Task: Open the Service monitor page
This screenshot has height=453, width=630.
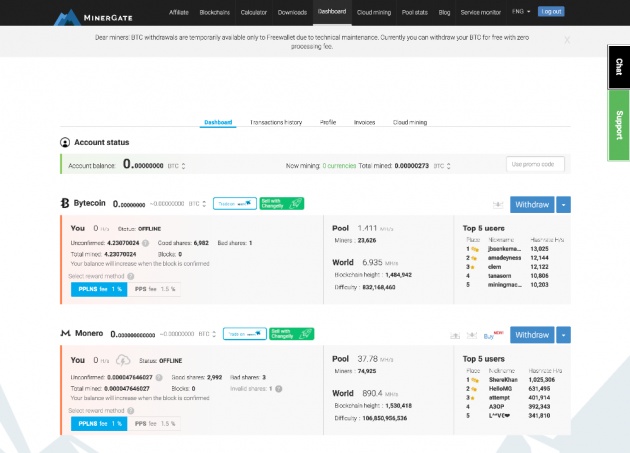Action: pos(481,12)
